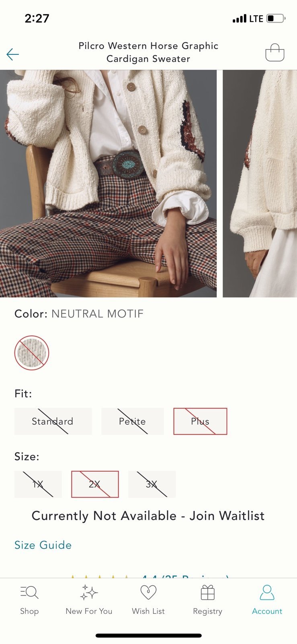
Task: View the second cardigan photo on right
Action: (260, 184)
